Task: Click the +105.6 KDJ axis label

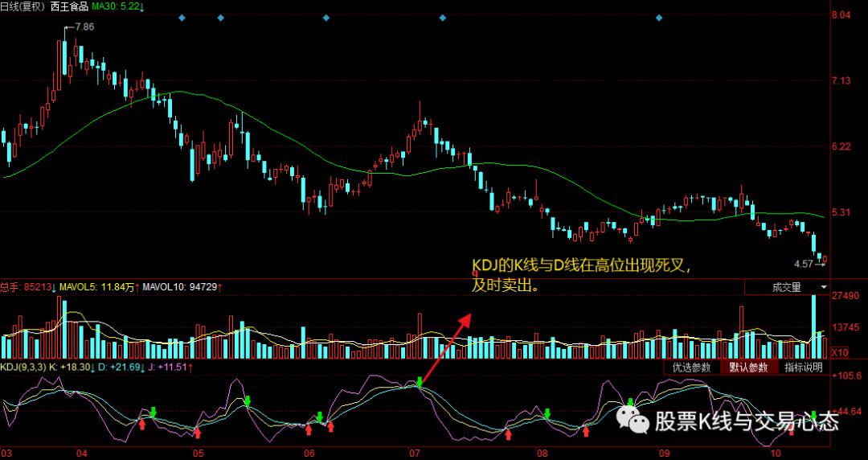Action: (x=846, y=376)
